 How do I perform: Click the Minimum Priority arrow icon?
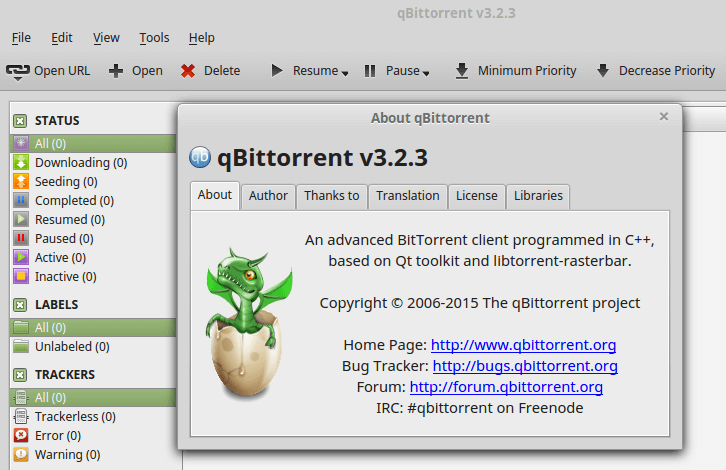(x=462, y=71)
